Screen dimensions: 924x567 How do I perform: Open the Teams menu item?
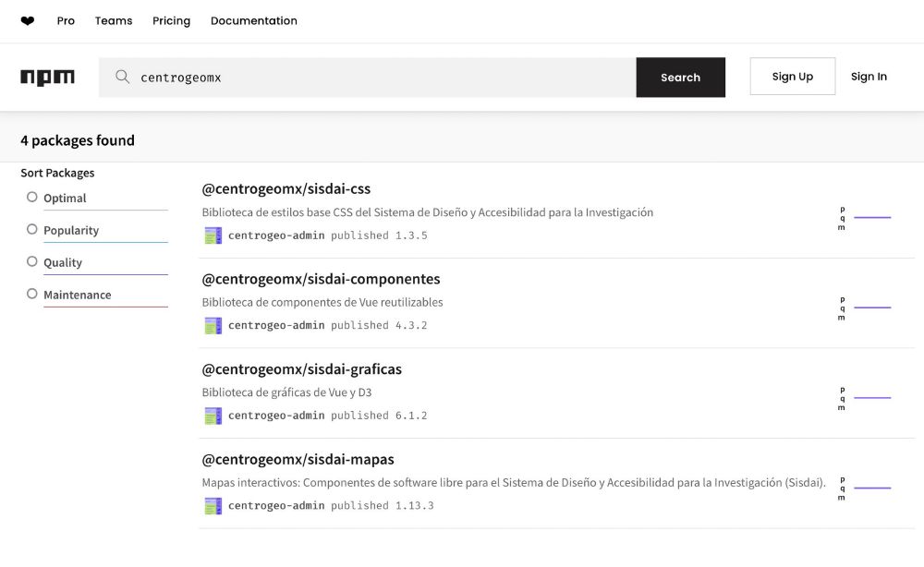coord(114,20)
